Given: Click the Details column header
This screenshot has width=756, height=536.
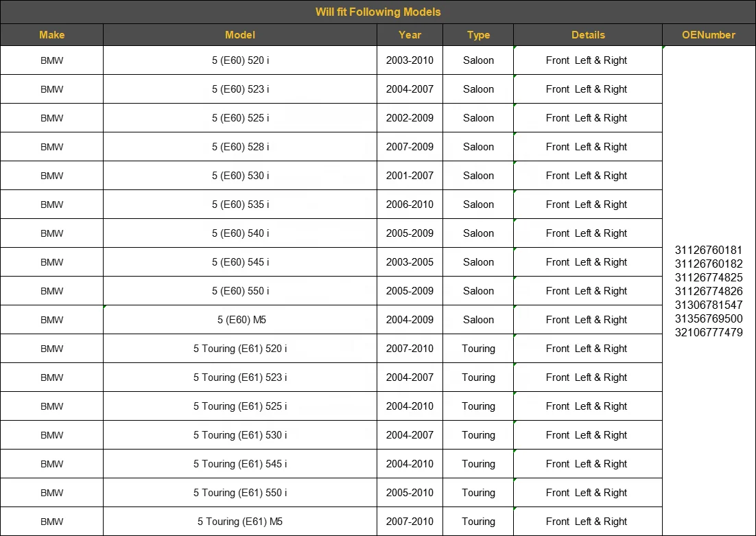Looking at the screenshot, I should click(x=588, y=35).
